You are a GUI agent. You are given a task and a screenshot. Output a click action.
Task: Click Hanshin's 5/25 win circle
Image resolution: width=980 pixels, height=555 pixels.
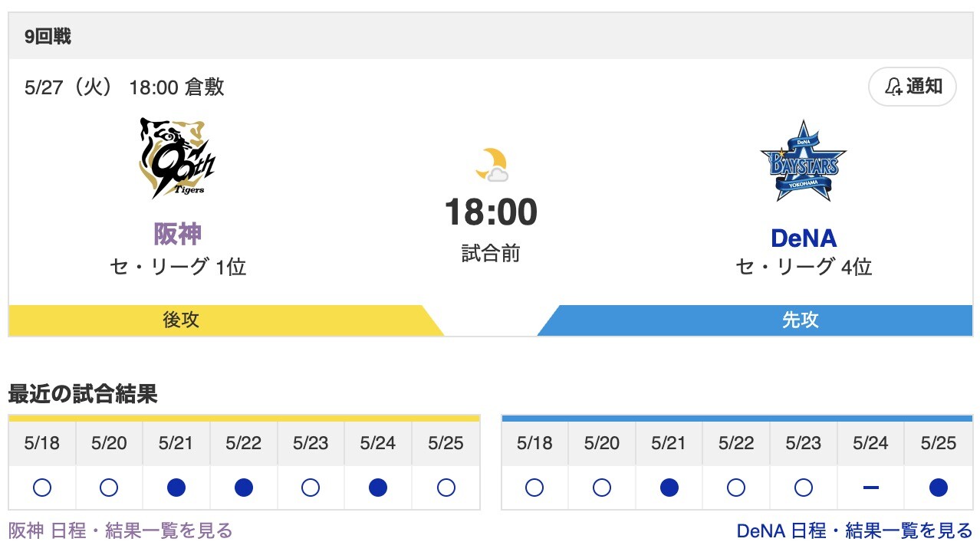coord(446,488)
